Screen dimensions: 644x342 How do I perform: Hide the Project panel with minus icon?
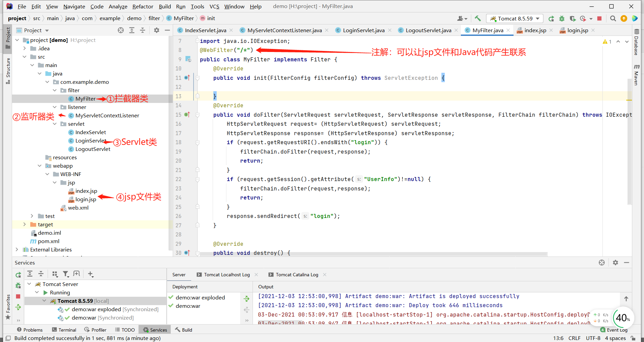(167, 30)
